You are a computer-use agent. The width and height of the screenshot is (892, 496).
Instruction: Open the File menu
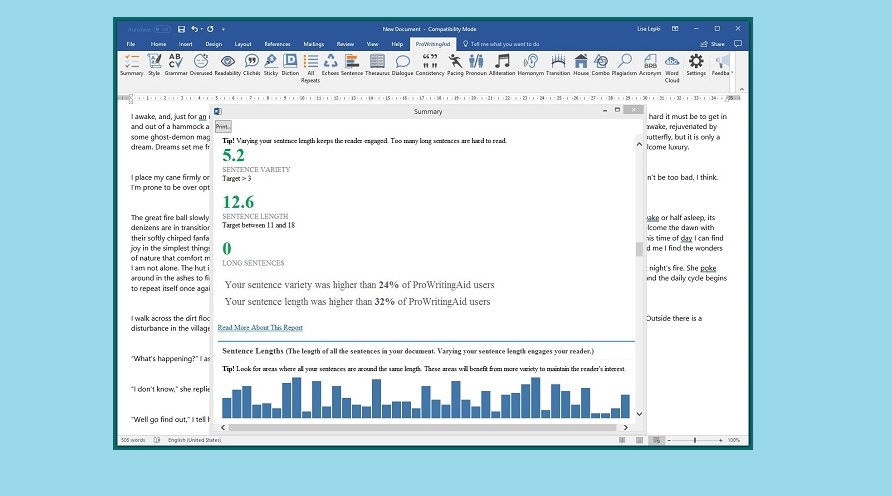click(x=131, y=44)
